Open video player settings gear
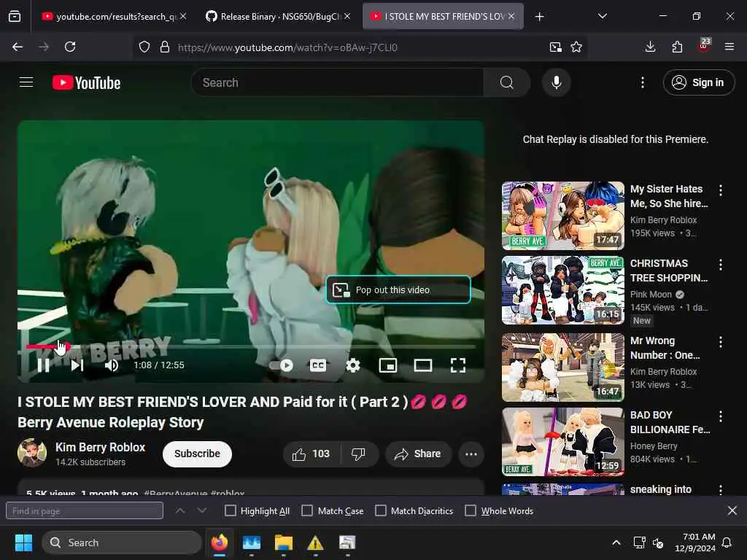747x560 pixels. pyautogui.click(x=353, y=365)
